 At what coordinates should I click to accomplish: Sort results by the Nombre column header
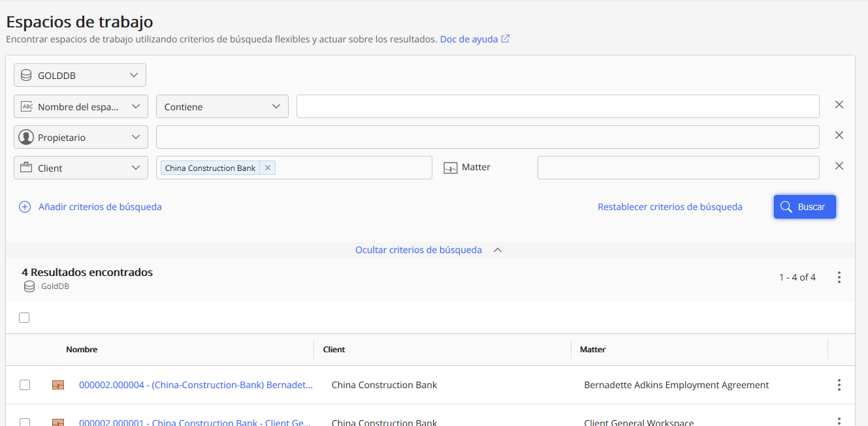(x=82, y=350)
